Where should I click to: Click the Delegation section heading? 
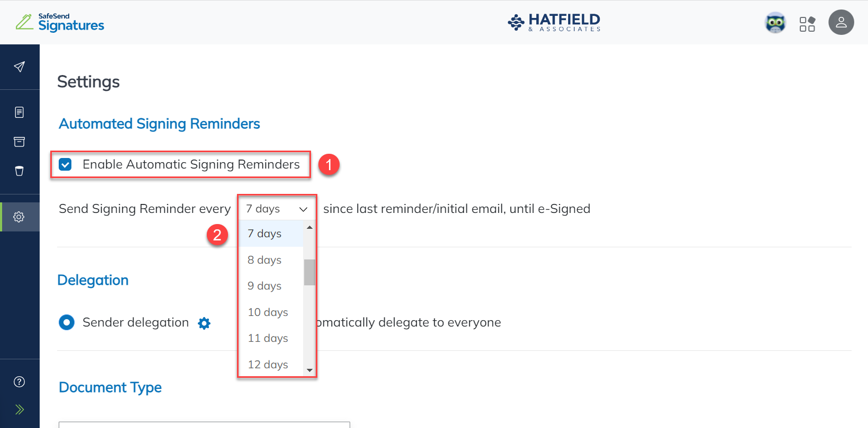93,280
